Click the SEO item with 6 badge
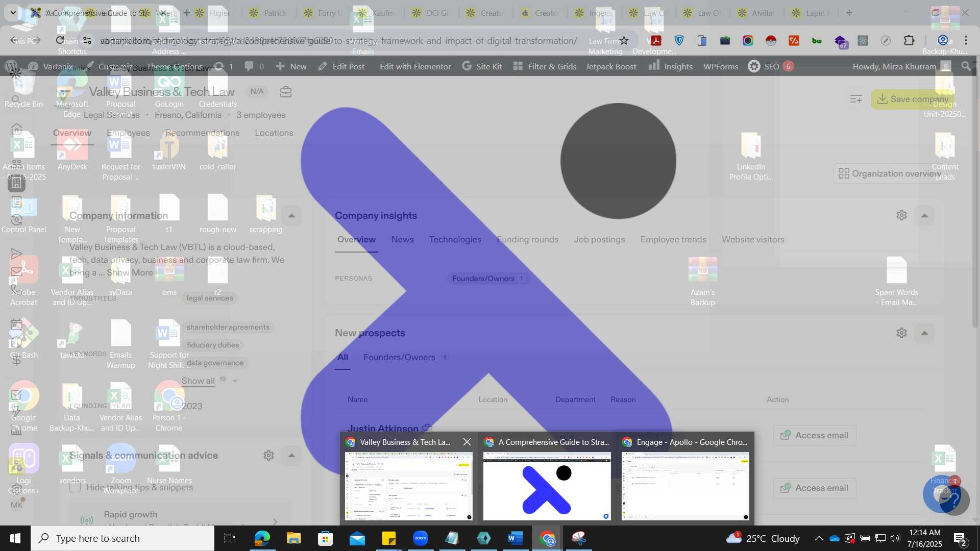980x551 pixels. 771,66
